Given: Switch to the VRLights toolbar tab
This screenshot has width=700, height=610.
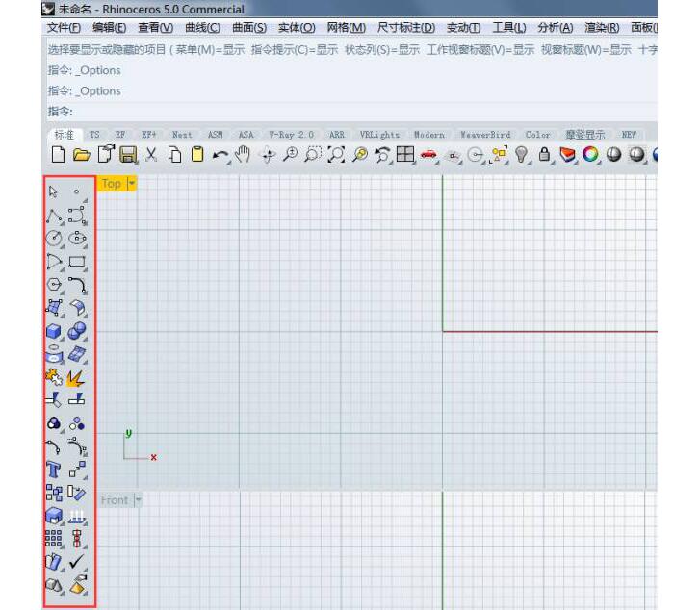Looking at the screenshot, I should pos(379,135).
